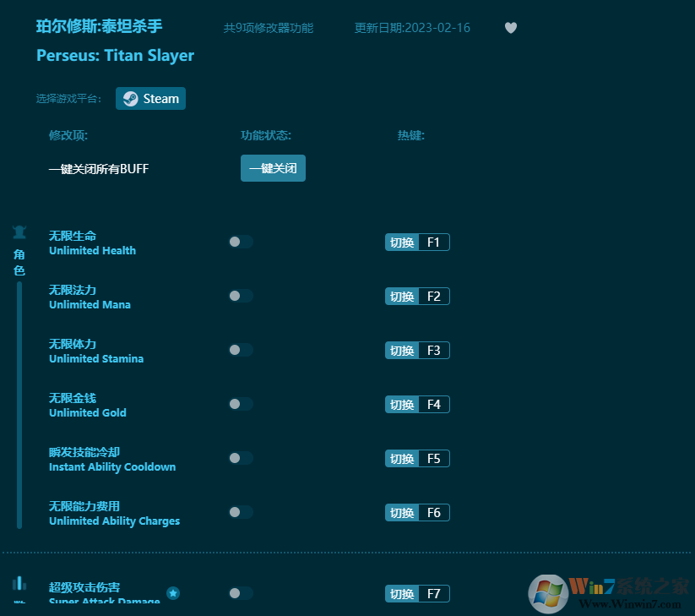Select the Steam platform button

pyautogui.click(x=150, y=99)
